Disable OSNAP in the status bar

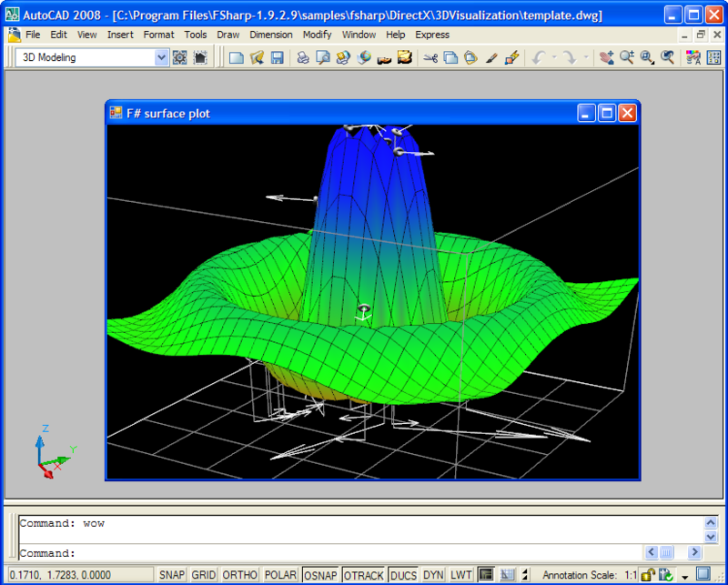coord(321,575)
